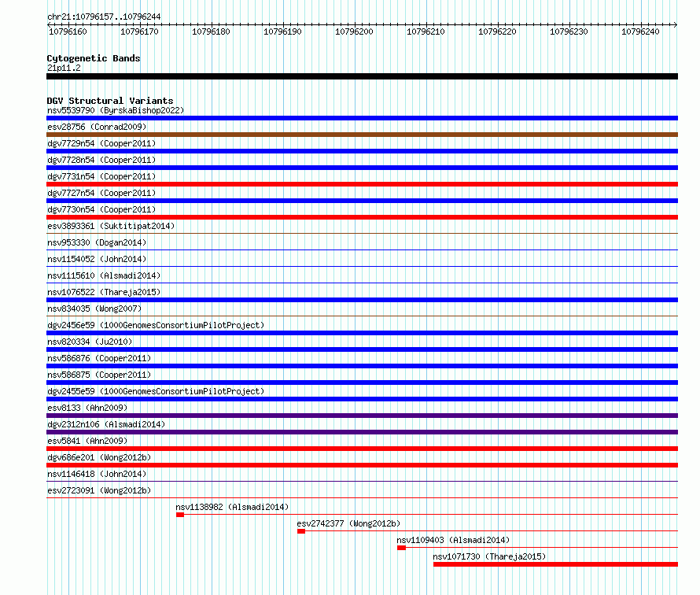Select the 21p11.2 black band bar
Image resolution: width=700 pixels, height=595 pixels.
pyautogui.click(x=362, y=76)
